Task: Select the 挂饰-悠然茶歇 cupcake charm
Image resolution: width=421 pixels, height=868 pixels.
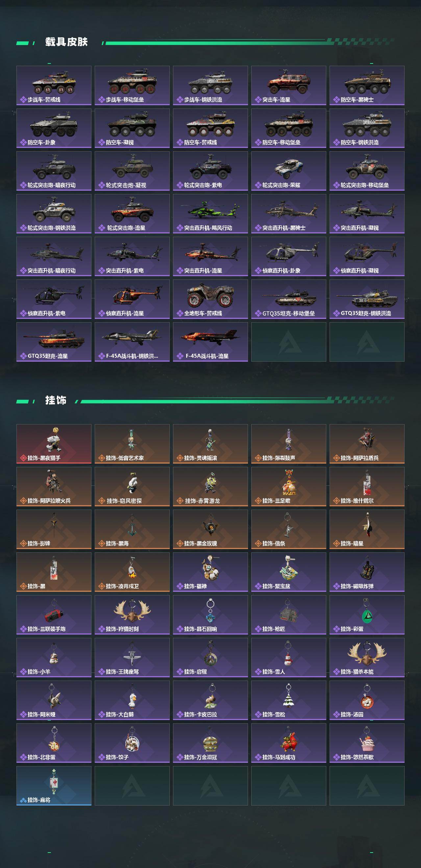Action: point(367,743)
